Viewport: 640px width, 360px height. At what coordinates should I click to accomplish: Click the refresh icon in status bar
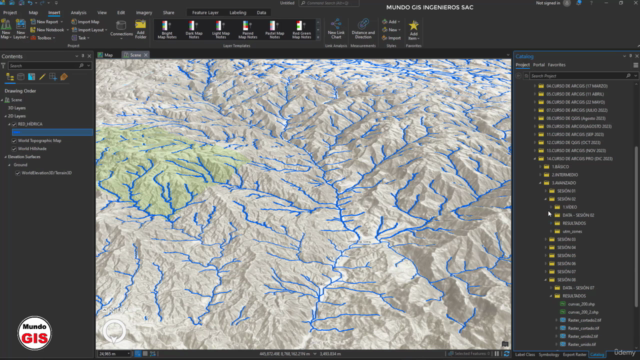507,354
